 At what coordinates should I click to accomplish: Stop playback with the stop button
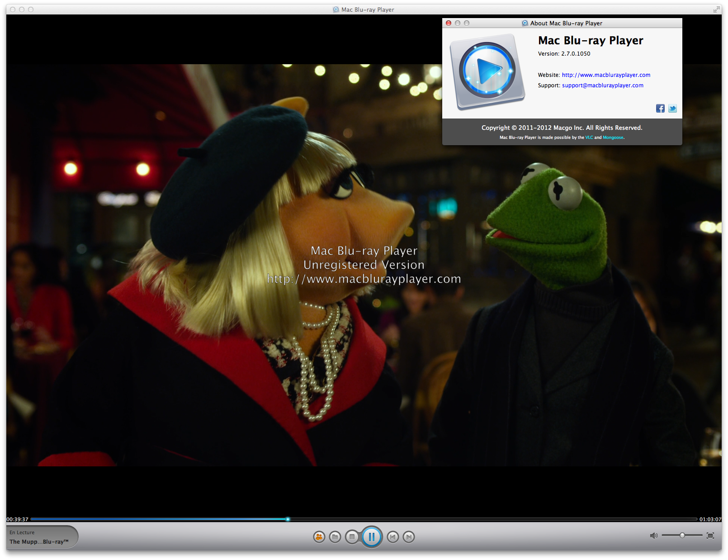[352, 537]
